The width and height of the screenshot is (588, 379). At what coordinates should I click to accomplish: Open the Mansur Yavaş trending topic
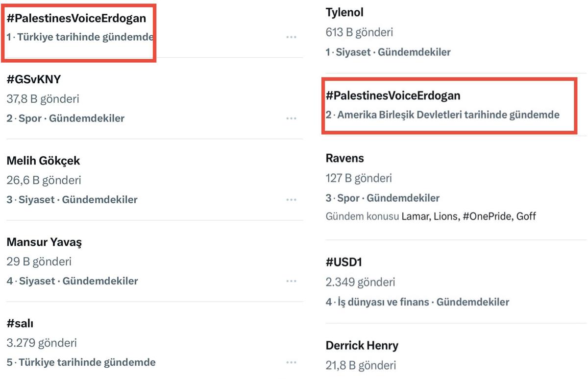(44, 242)
